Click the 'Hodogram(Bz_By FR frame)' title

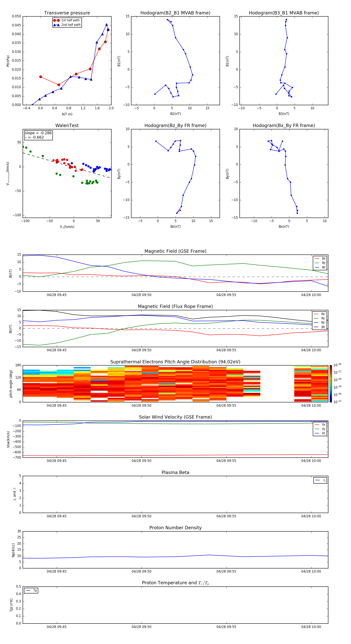coord(175,125)
